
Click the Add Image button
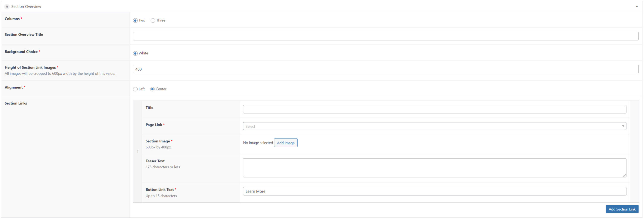point(286,143)
